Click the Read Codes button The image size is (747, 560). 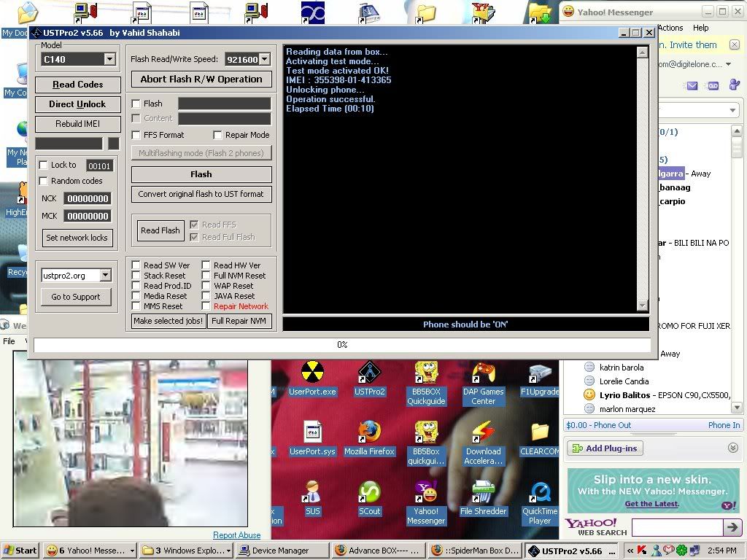[77, 85]
